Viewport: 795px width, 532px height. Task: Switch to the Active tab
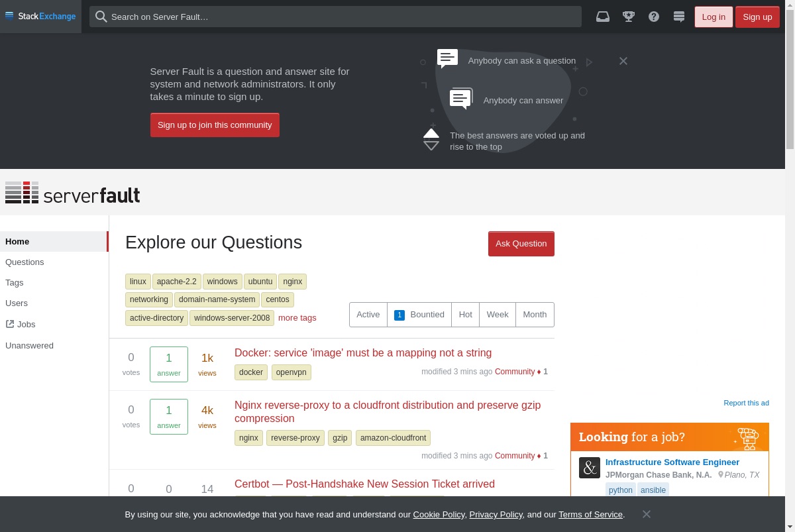368,315
